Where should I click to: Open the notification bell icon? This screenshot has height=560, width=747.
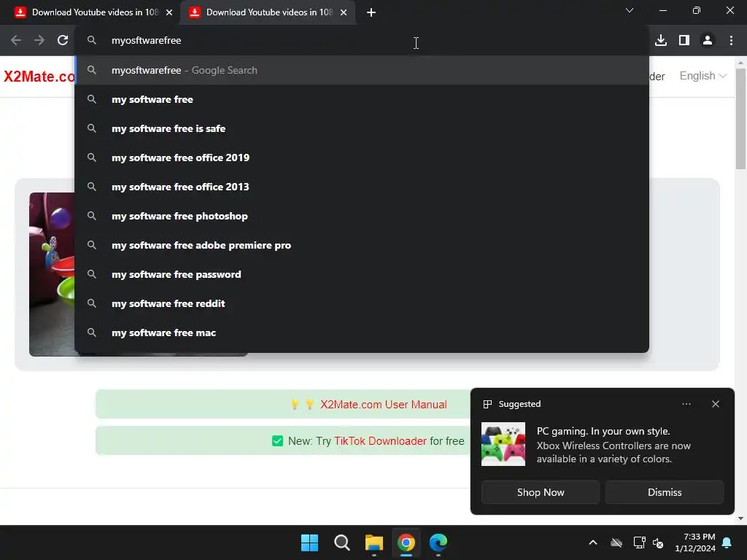pyautogui.click(x=727, y=542)
